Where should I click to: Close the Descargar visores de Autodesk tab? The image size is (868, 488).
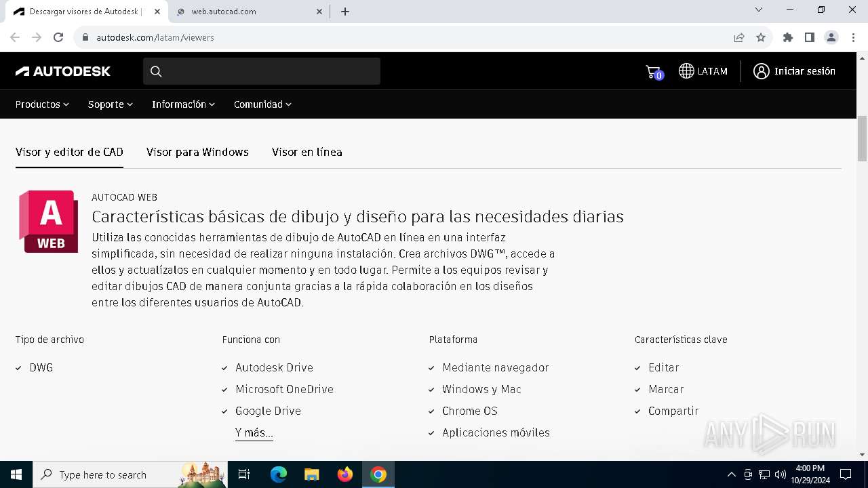pos(157,12)
